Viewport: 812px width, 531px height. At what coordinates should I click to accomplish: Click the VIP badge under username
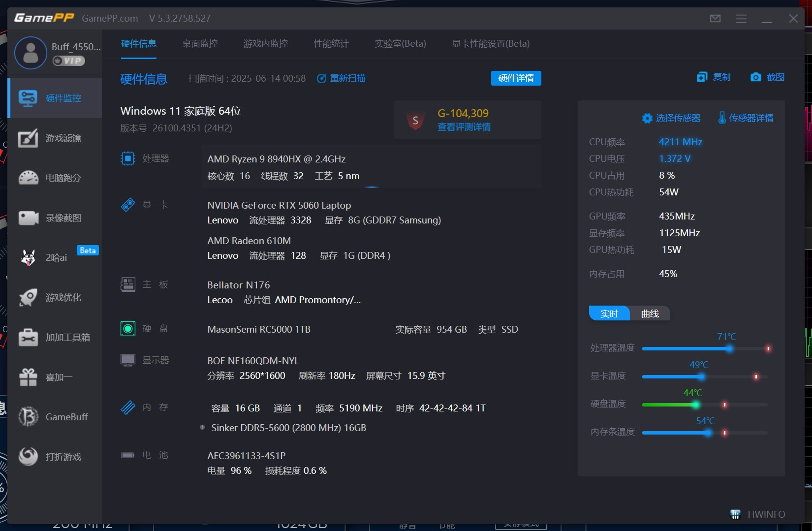tap(69, 61)
